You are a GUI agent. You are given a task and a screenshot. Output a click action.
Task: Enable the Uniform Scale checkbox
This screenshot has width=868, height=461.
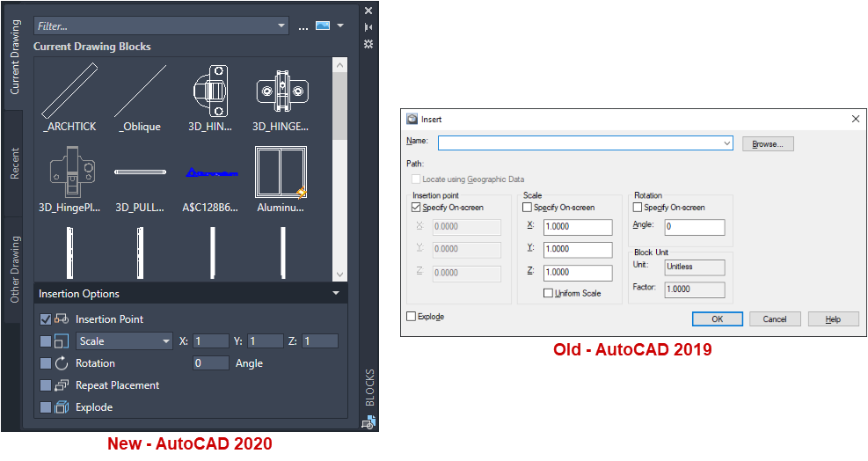click(548, 293)
